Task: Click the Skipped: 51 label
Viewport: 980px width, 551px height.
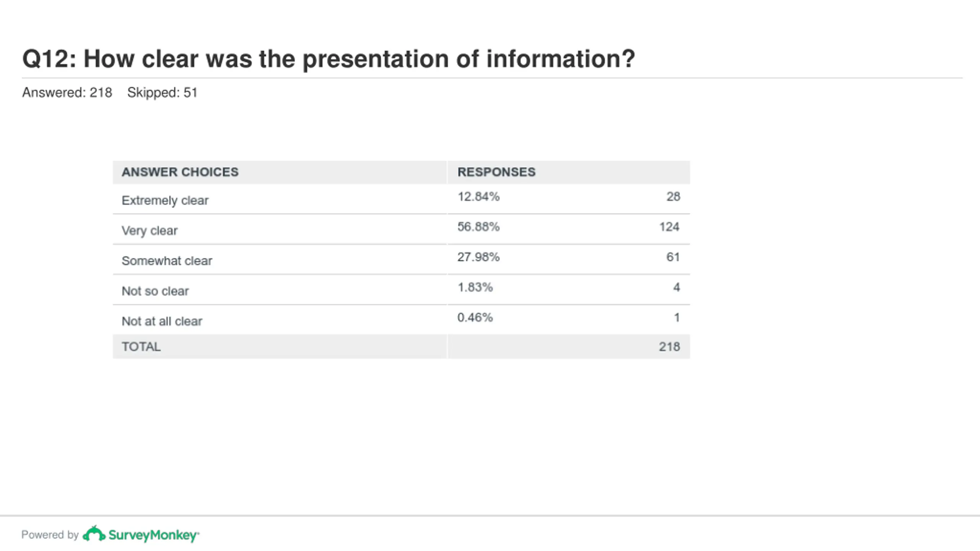Action: point(162,93)
